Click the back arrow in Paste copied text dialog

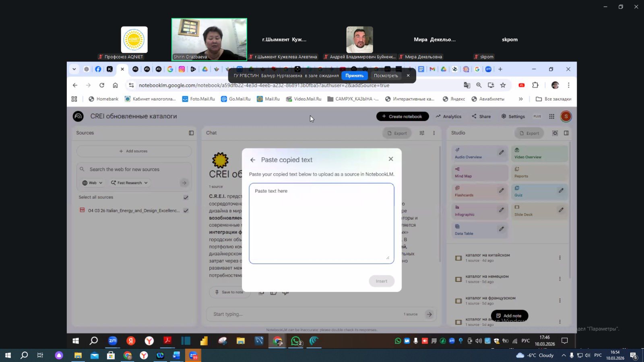click(253, 160)
